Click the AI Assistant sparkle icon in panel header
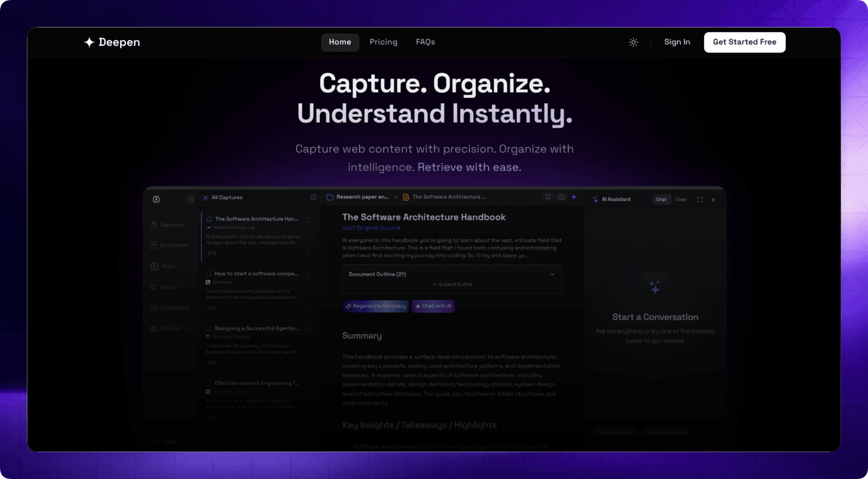868x479 pixels. click(595, 199)
